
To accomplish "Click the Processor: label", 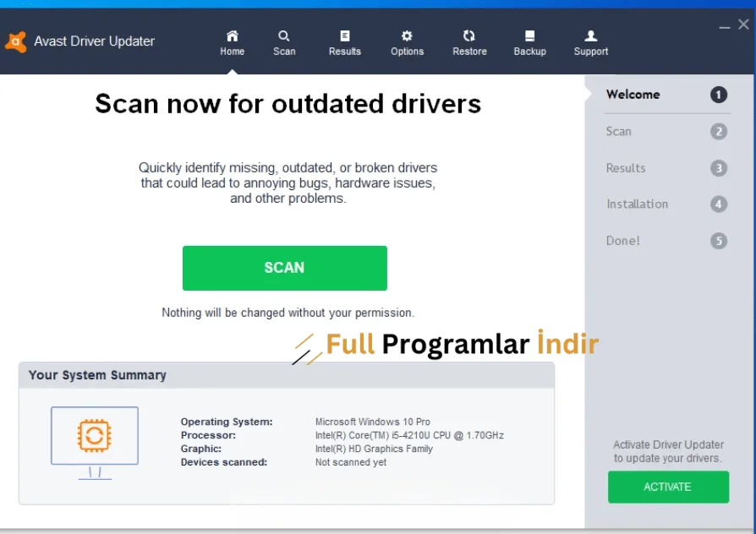I will point(208,435).
